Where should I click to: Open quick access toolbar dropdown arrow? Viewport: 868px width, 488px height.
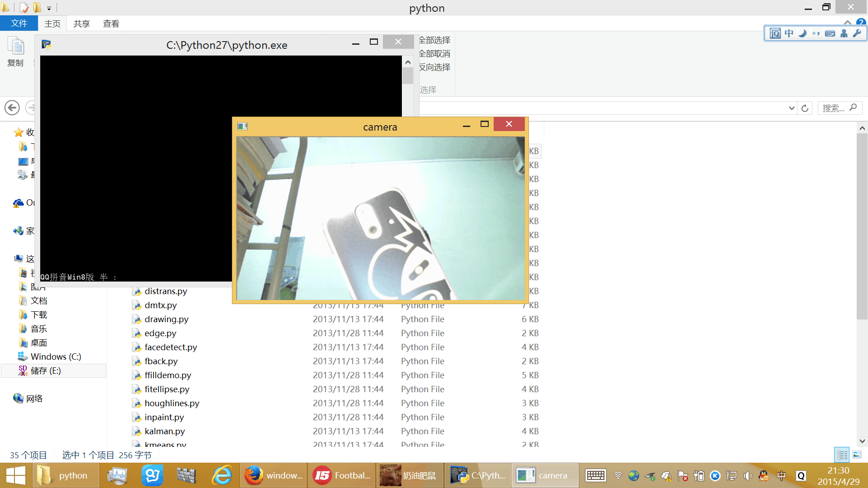[x=49, y=8]
